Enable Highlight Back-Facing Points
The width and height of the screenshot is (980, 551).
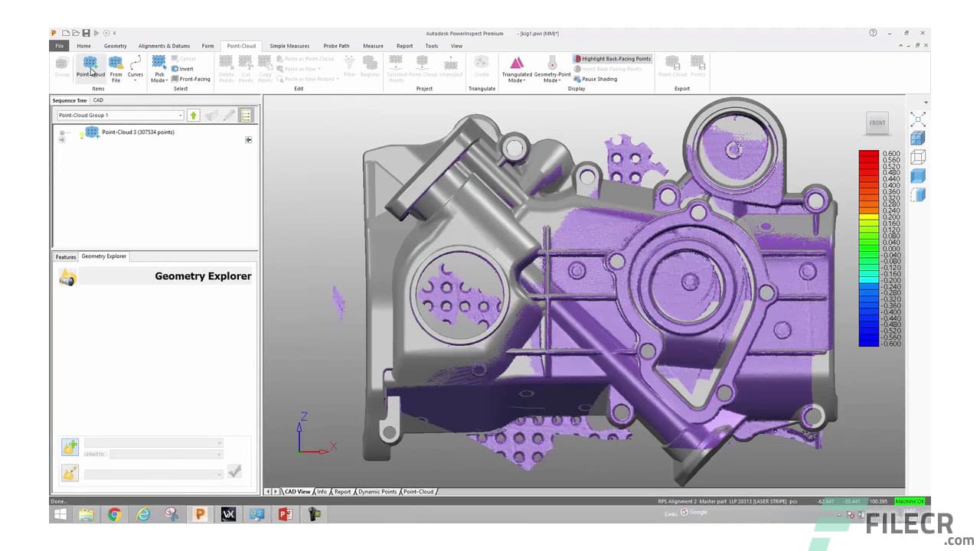click(612, 58)
